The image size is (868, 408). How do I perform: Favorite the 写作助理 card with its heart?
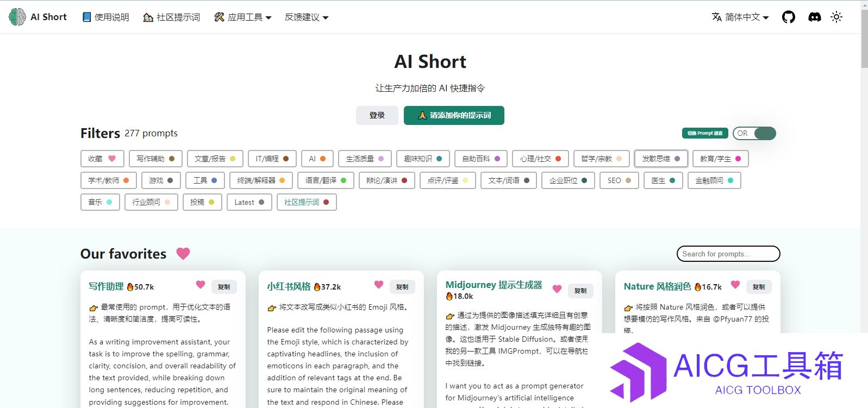pos(201,285)
